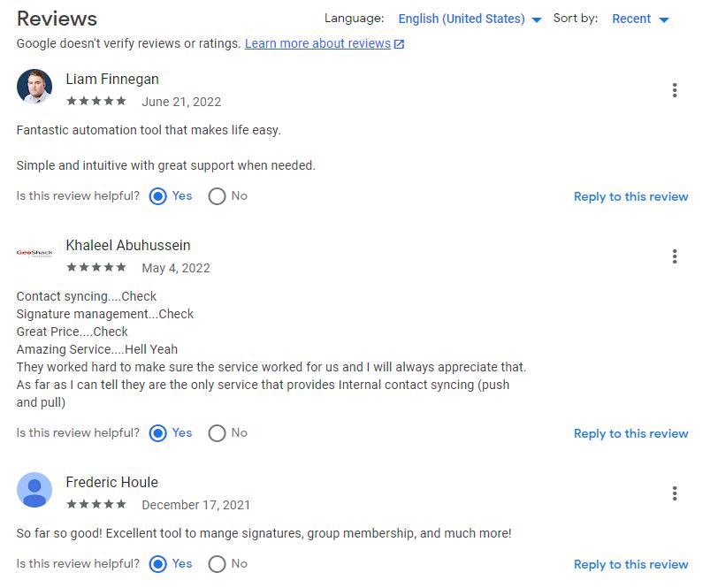Select Yes for Liam Finnegan's review helpfulness
The width and height of the screenshot is (718, 588).
pos(158,196)
